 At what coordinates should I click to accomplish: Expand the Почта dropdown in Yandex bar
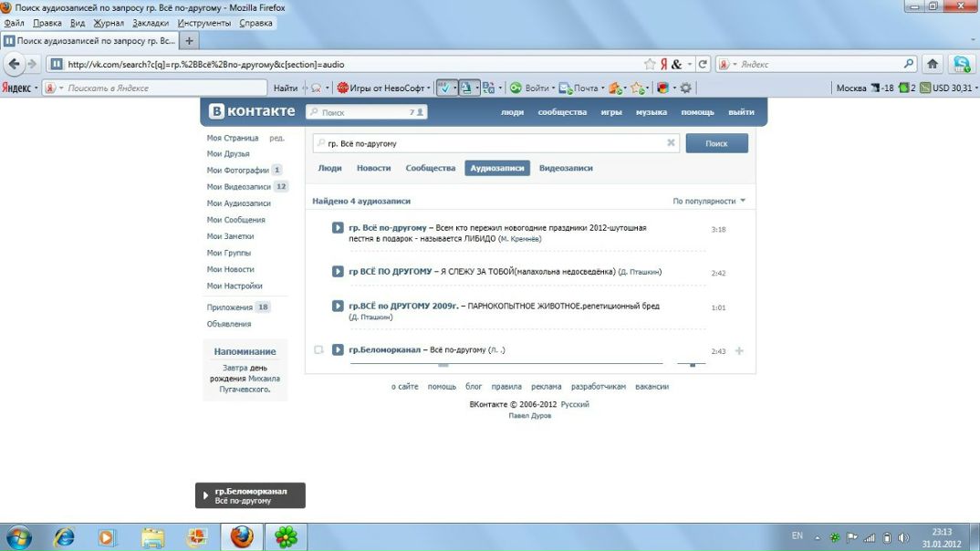pos(602,88)
